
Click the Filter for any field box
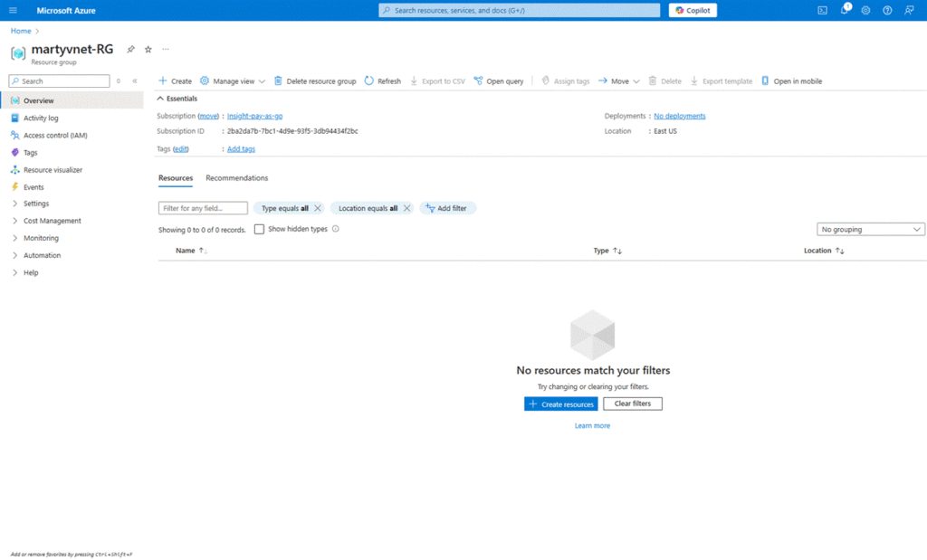[203, 208]
